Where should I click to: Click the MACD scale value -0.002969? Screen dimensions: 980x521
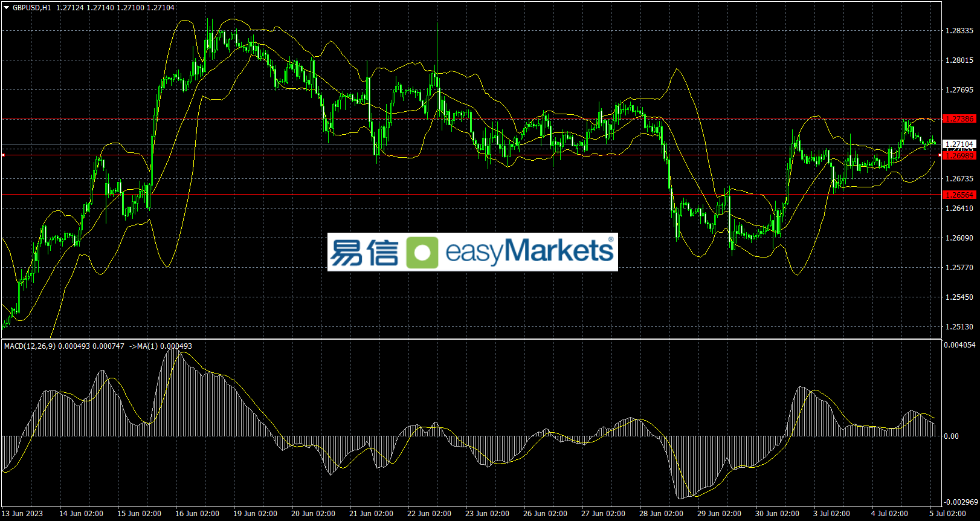point(961,502)
